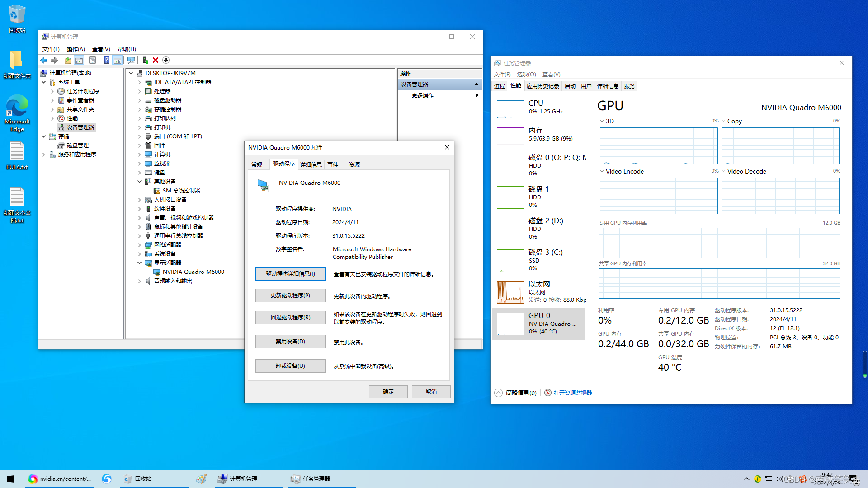The height and width of the screenshot is (488, 868).
Task: Open the 新建文件夹 desktop folder icon
Action: [17, 65]
